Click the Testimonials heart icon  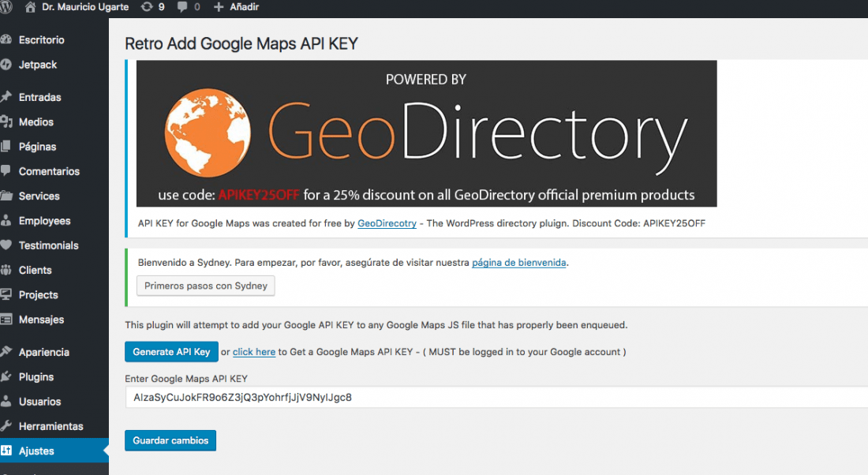point(6,245)
